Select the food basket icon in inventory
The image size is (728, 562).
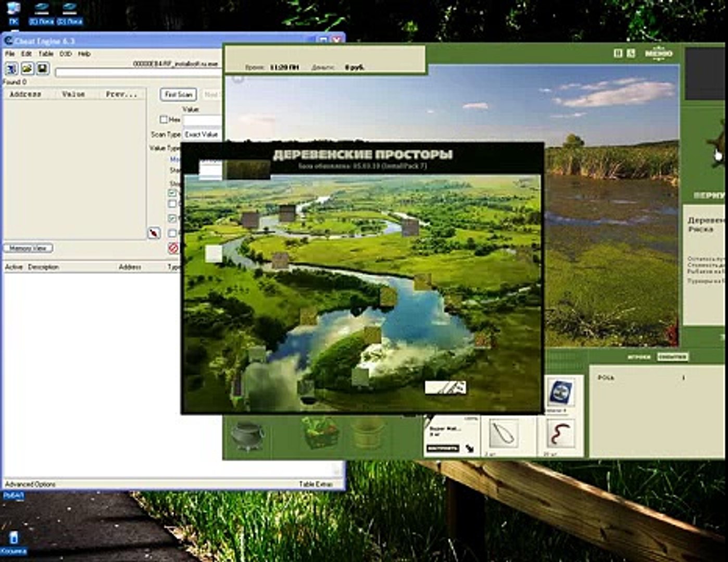click(x=320, y=433)
